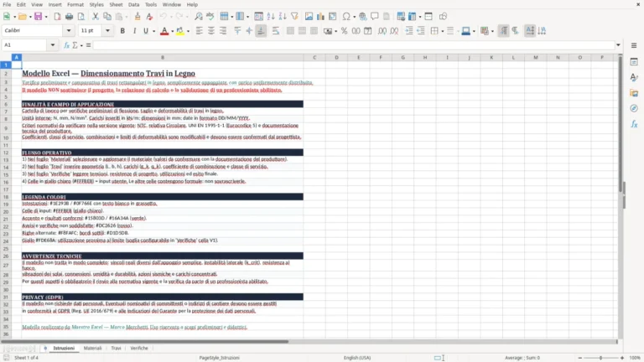Run the Spelling check tool
644x362 pixels.
210,17
